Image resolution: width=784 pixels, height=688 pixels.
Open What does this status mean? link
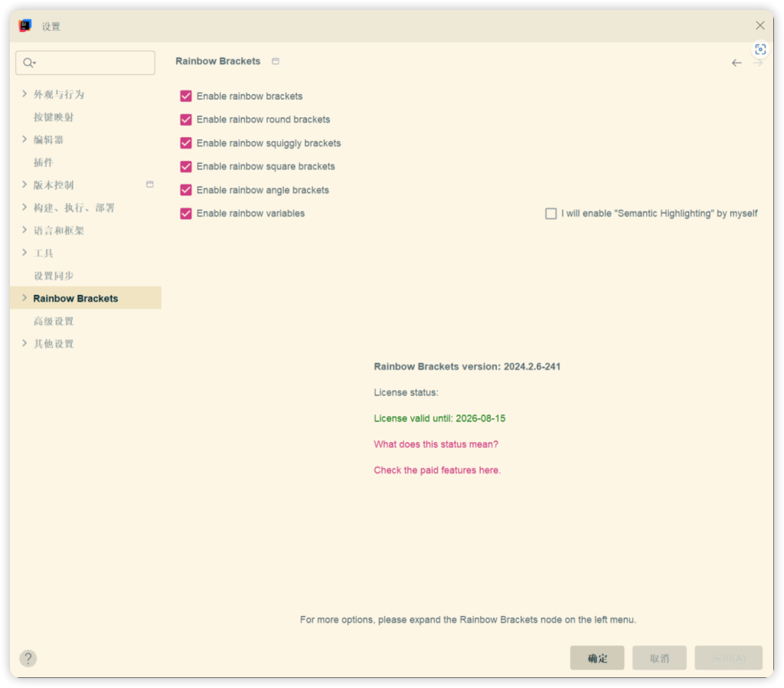436,444
